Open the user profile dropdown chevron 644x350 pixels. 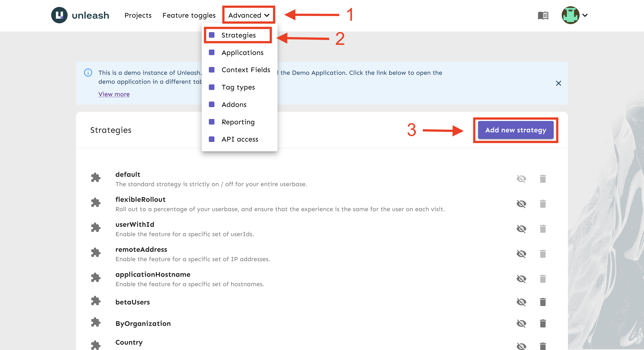point(585,15)
